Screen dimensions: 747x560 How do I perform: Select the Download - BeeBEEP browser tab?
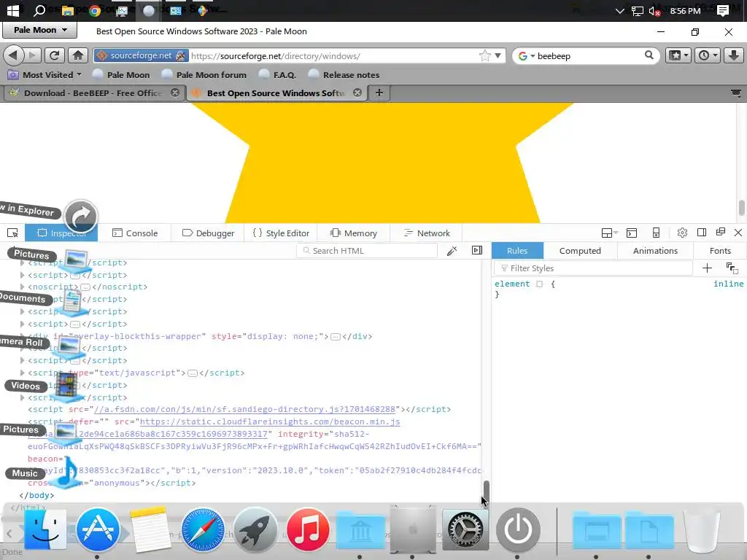click(94, 93)
